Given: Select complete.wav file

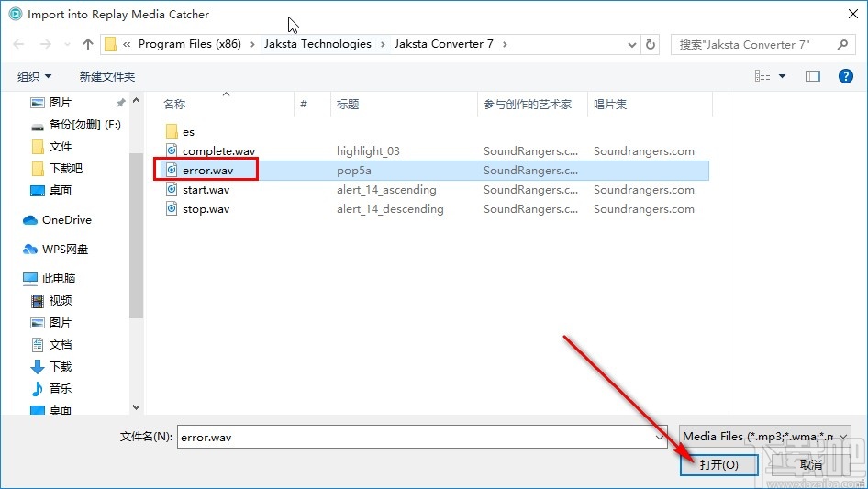Looking at the screenshot, I should tap(218, 151).
